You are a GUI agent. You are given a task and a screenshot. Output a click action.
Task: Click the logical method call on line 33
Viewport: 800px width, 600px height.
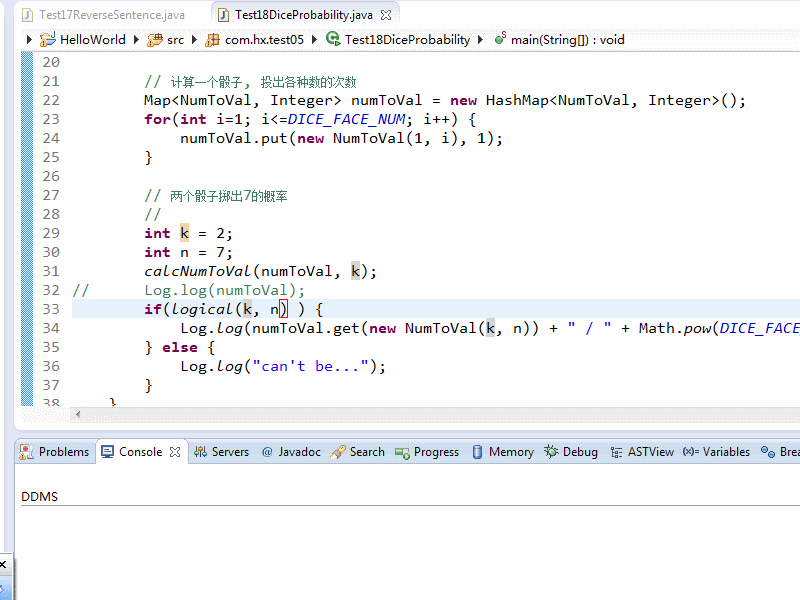(202, 309)
